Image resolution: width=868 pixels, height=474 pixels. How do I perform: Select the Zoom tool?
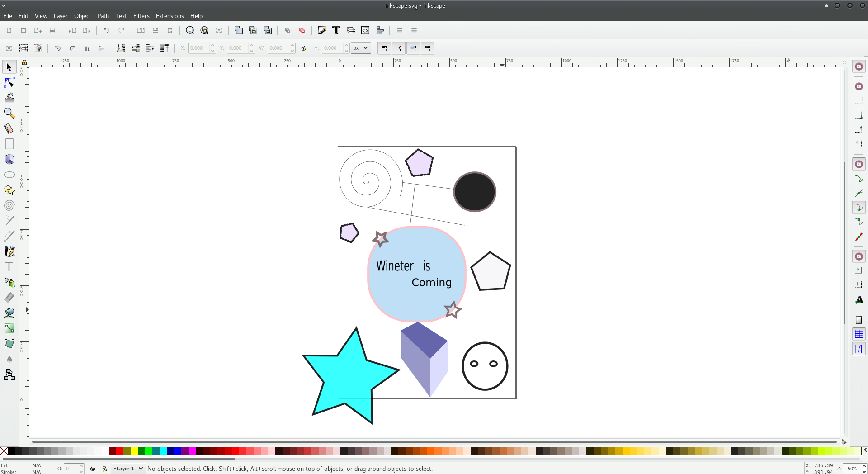click(x=9, y=113)
